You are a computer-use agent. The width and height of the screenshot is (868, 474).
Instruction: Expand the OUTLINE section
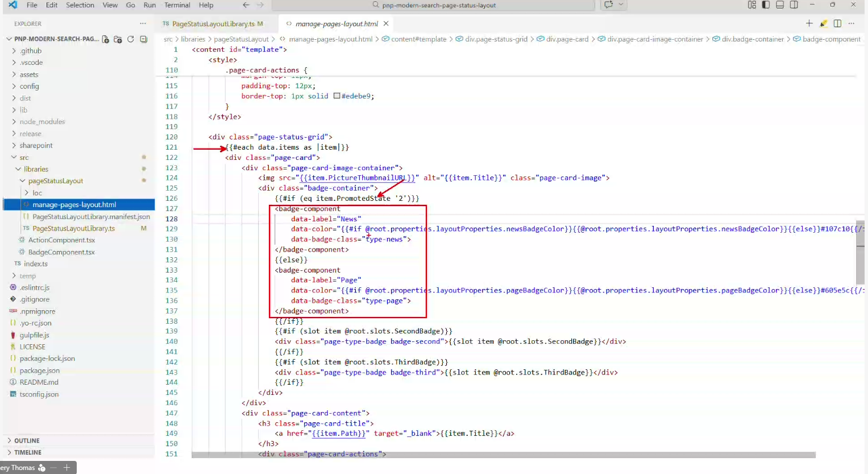(x=27, y=440)
